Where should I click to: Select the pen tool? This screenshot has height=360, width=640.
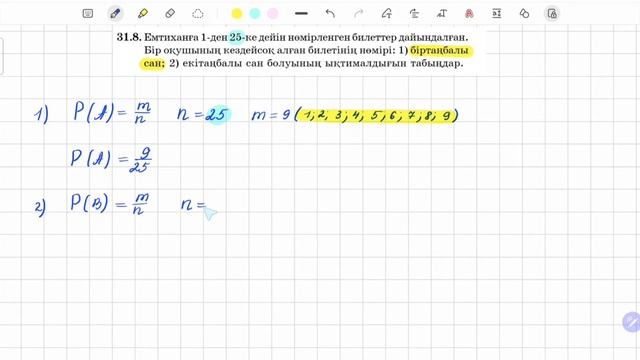point(115,13)
